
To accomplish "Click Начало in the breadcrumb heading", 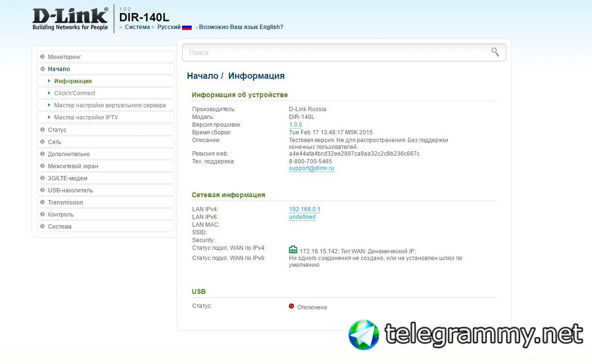I will 203,76.
